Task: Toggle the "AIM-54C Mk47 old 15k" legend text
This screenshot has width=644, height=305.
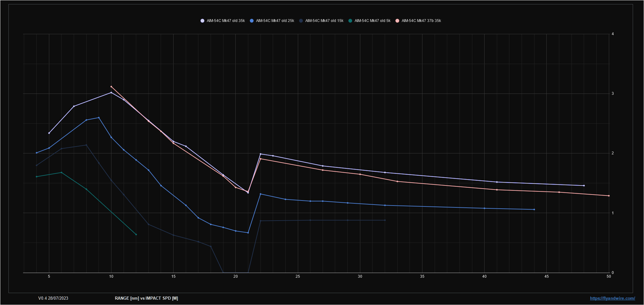Action: 324,21
